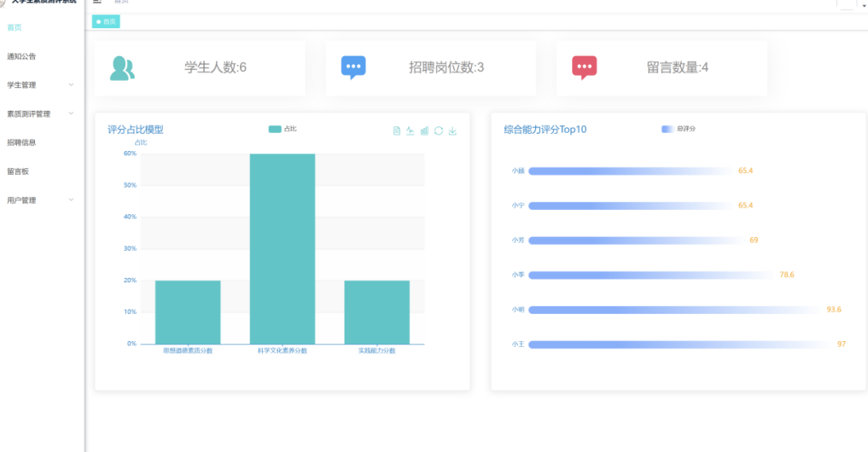Open 招聘信息 in the sidebar
868x452 pixels.
point(21,142)
